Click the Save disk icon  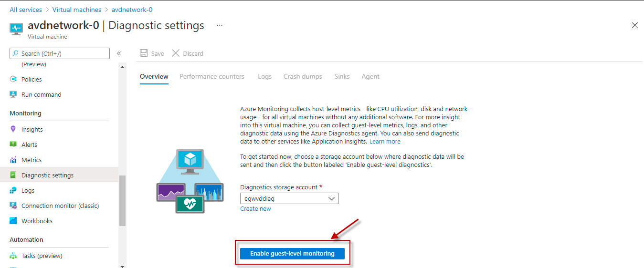point(144,53)
